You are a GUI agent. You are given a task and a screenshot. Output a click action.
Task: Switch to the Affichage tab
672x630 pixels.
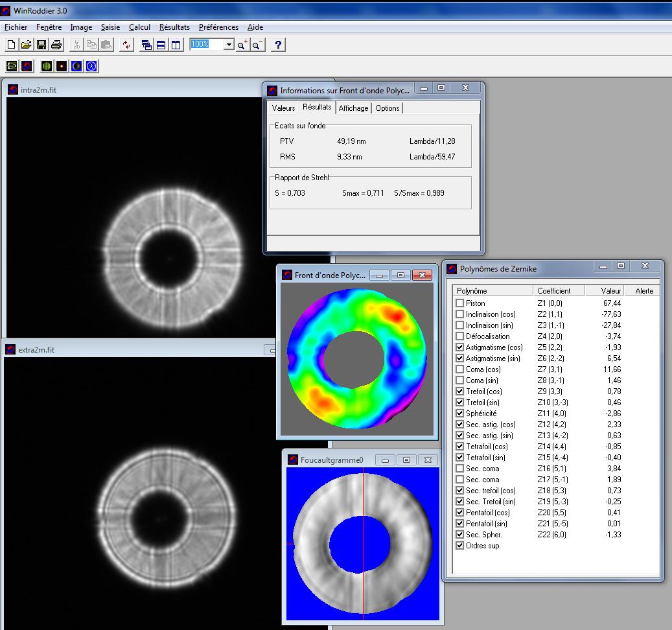click(x=353, y=108)
